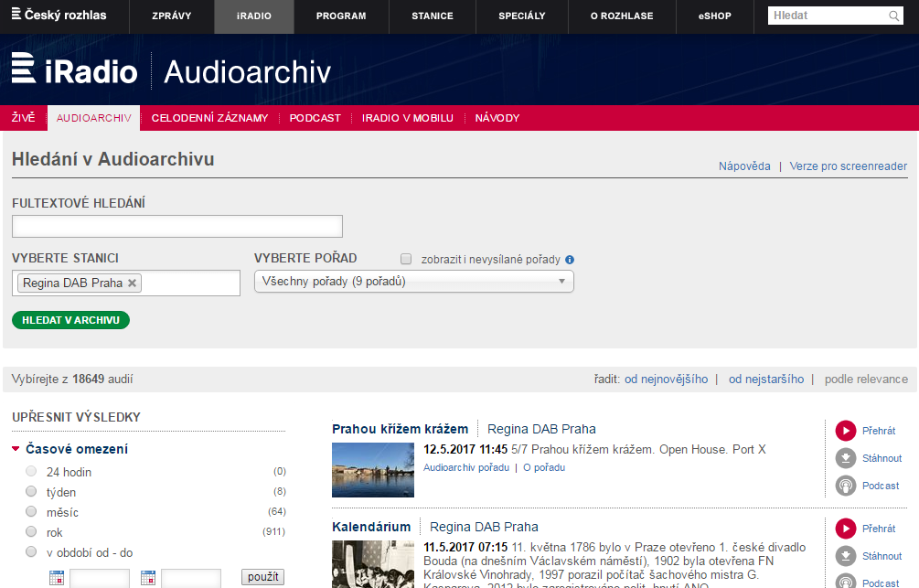This screenshot has height=588, width=919.
Task: Select the v období od - do filter
Action: pyautogui.click(x=31, y=551)
